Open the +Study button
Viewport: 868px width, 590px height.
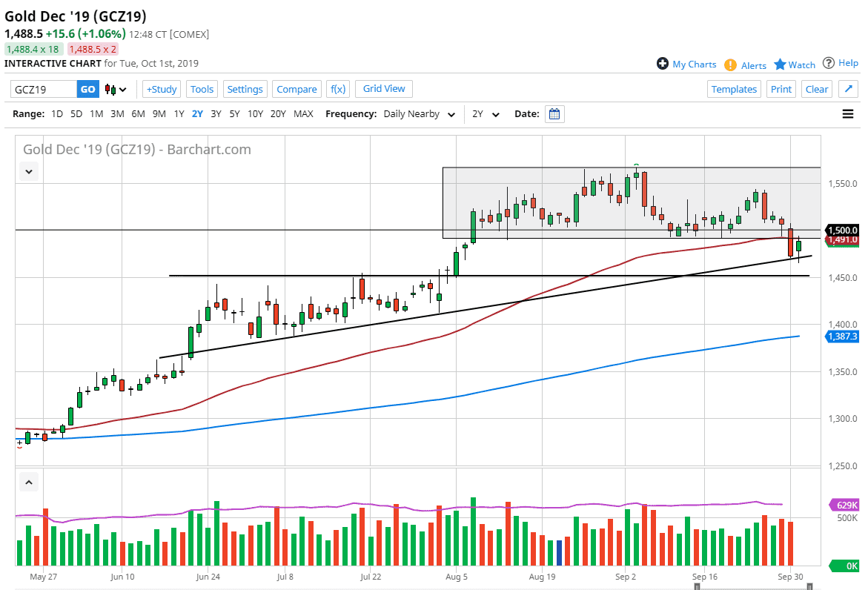tap(161, 89)
